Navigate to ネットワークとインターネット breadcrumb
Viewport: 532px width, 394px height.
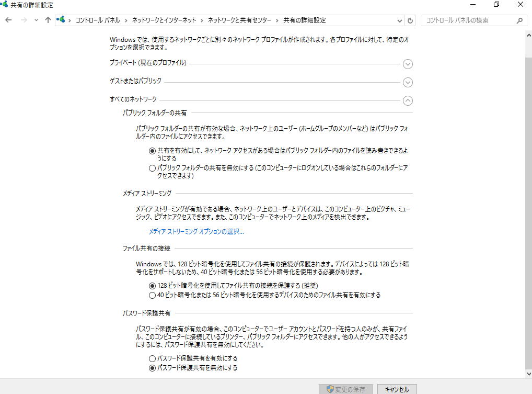click(x=164, y=20)
